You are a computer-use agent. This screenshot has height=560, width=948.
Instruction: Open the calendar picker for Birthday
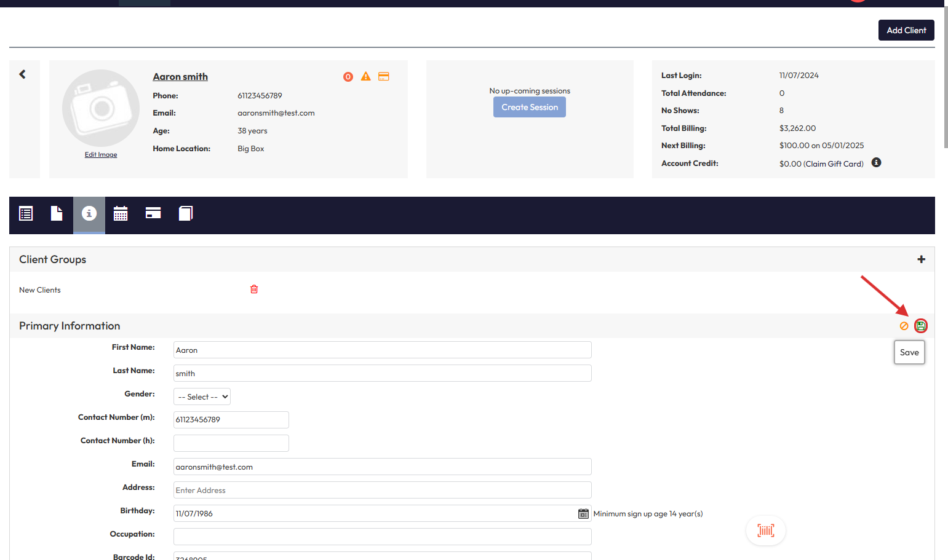[x=583, y=514]
